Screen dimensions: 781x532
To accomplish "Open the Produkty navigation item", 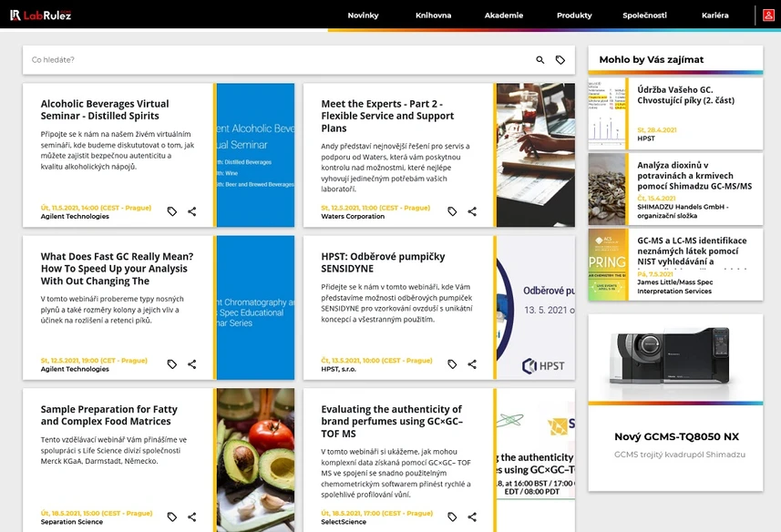I will click(574, 15).
